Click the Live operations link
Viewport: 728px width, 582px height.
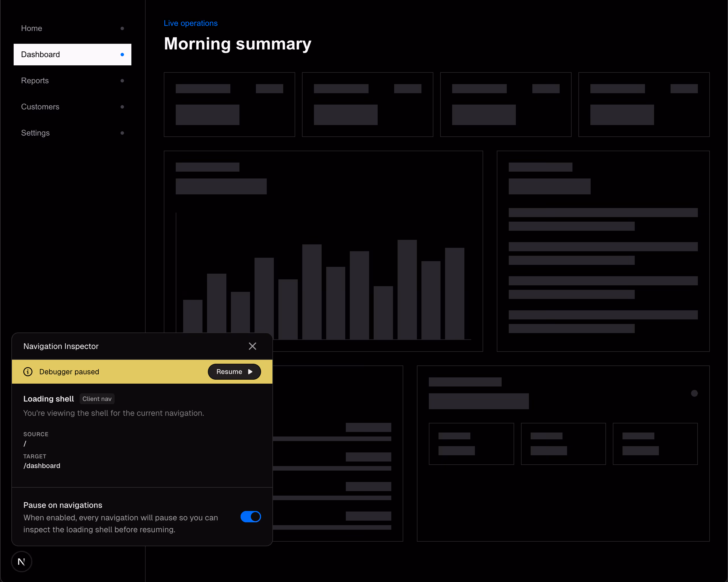(191, 23)
